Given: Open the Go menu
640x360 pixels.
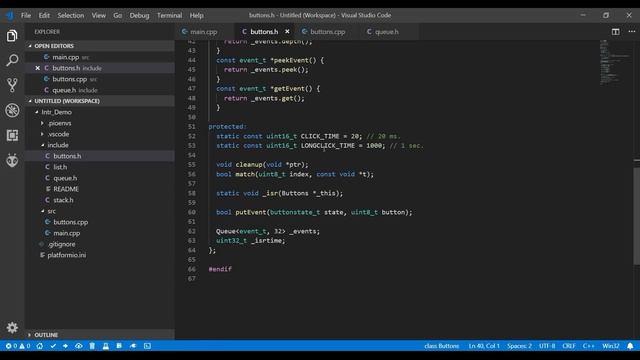Looking at the screenshot, I should [118, 16].
